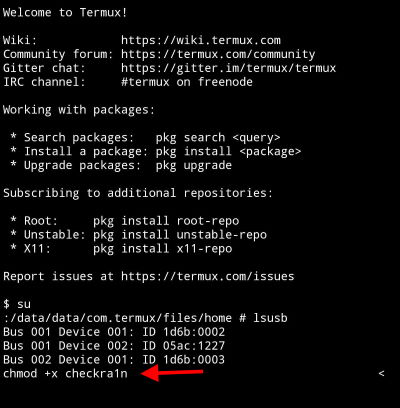400x408 pixels.
Task: Click the 'lsusb' command text
Action: (270, 318)
